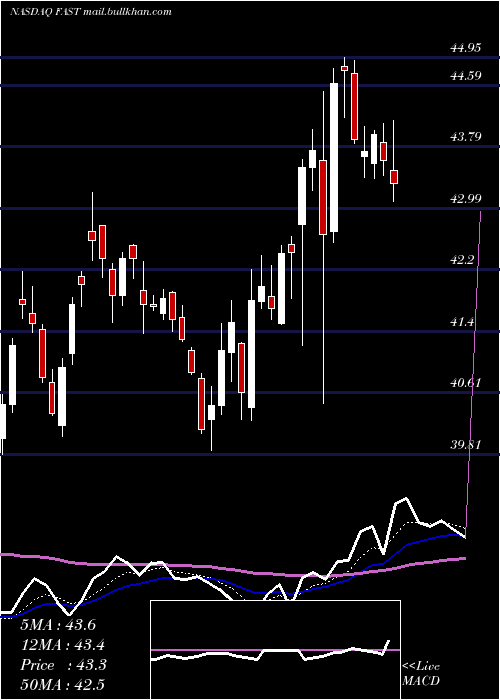Viewport: 500px width, 700px height.
Task: Click the NASDAQ FAST mail.bullkhan.com title
Action: (x=91, y=12)
